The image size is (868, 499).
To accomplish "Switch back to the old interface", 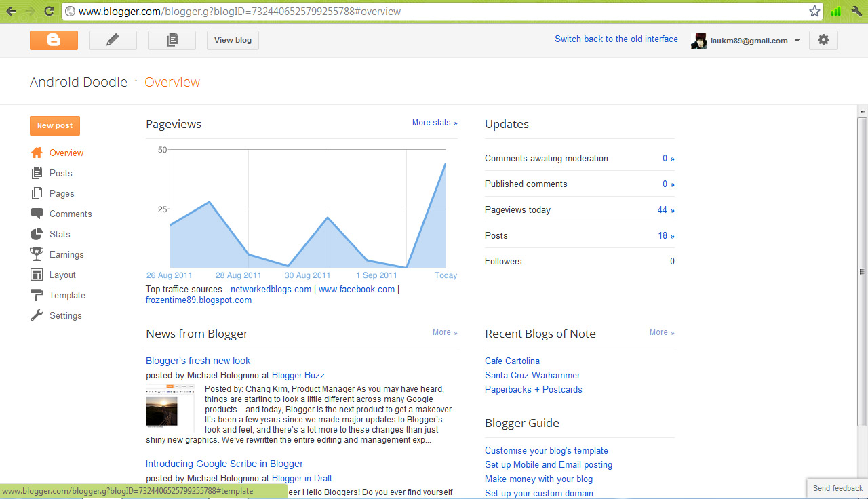I will click(x=616, y=39).
